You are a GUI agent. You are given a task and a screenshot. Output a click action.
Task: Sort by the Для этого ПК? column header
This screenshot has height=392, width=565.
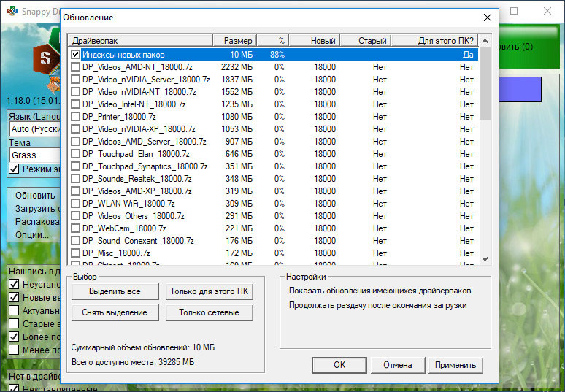click(x=435, y=41)
